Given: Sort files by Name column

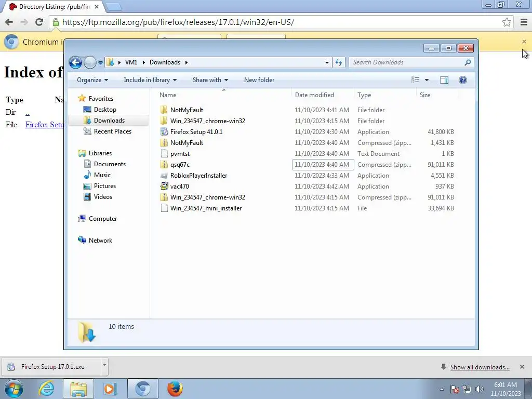Looking at the screenshot, I should coord(224,95).
